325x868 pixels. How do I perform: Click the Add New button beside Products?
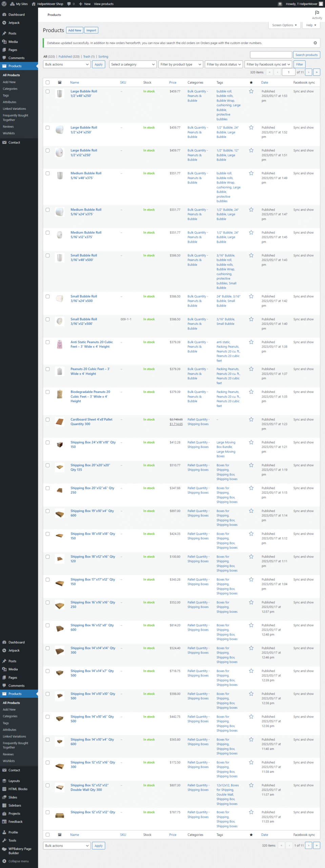point(75,30)
